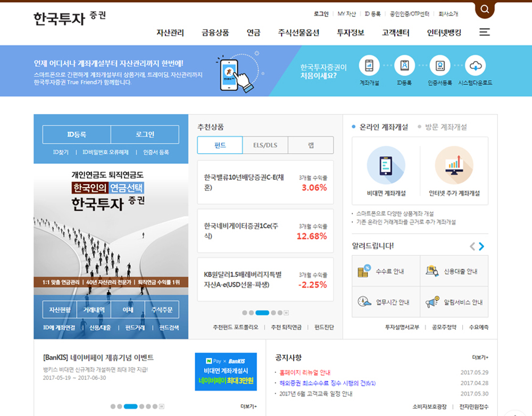Open 한국밸류10년배당증권C-E fund card
The image size is (532, 416).
[x=265, y=182]
